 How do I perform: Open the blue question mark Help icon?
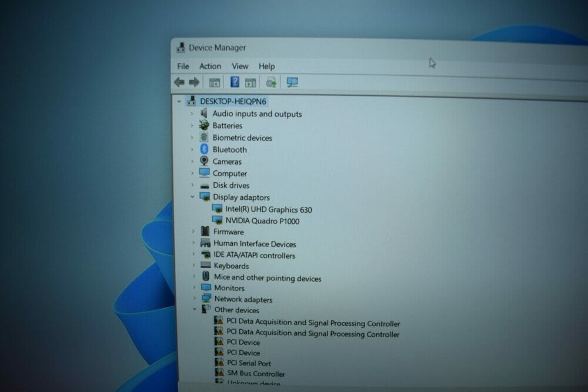pos(235,82)
